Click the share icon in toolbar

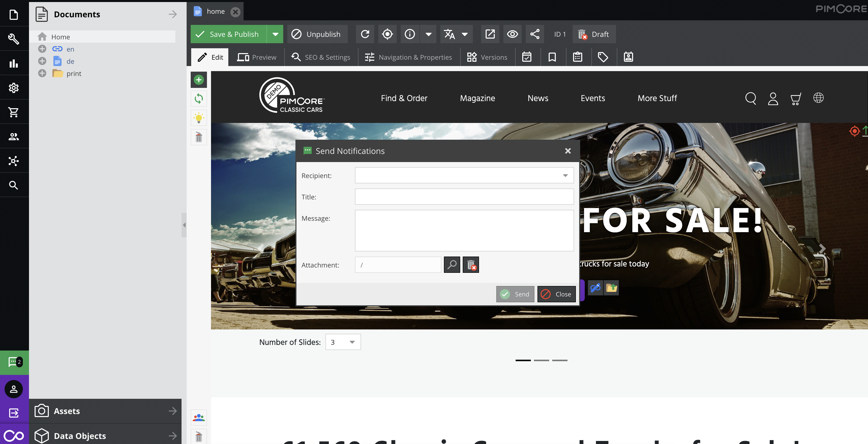coord(535,34)
